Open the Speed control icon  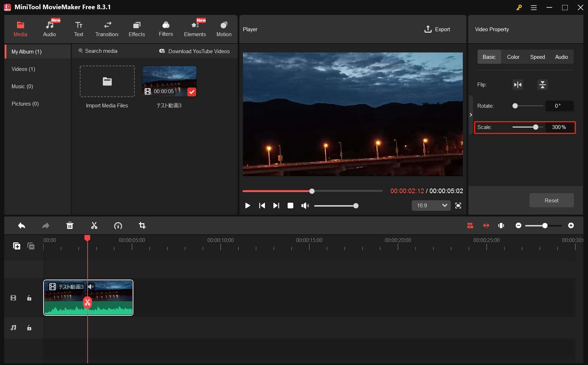point(118,226)
